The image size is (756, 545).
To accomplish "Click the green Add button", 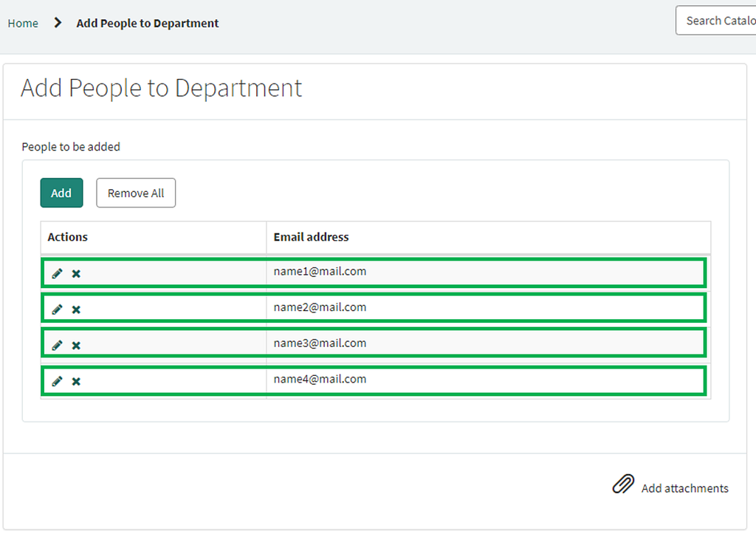I will [x=61, y=193].
